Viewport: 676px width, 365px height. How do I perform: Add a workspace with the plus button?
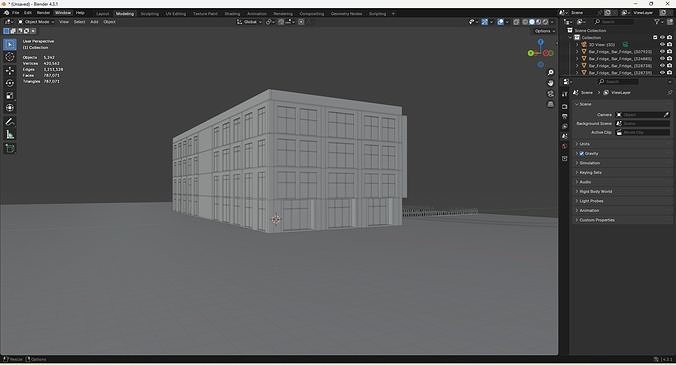(x=393, y=14)
